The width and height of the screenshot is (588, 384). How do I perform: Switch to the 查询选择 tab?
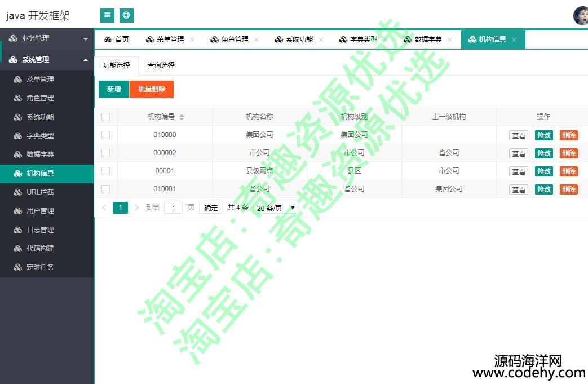(161, 65)
